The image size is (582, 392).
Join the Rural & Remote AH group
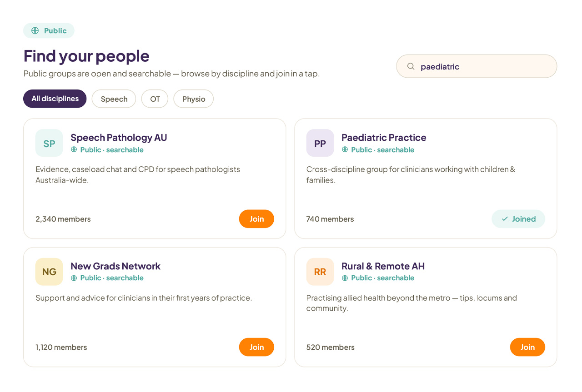(x=527, y=347)
